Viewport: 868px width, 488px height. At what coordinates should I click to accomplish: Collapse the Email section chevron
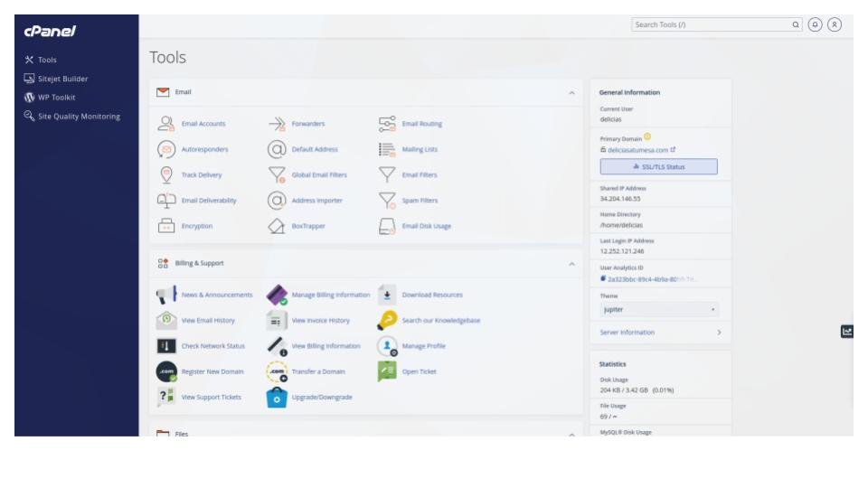point(571,93)
